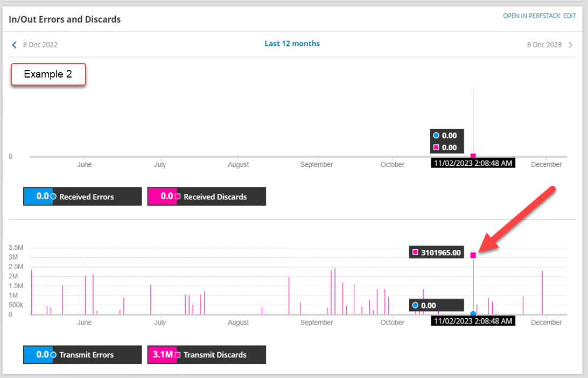Click the June label on upper chart
This screenshot has width=588, height=378.
85,164
